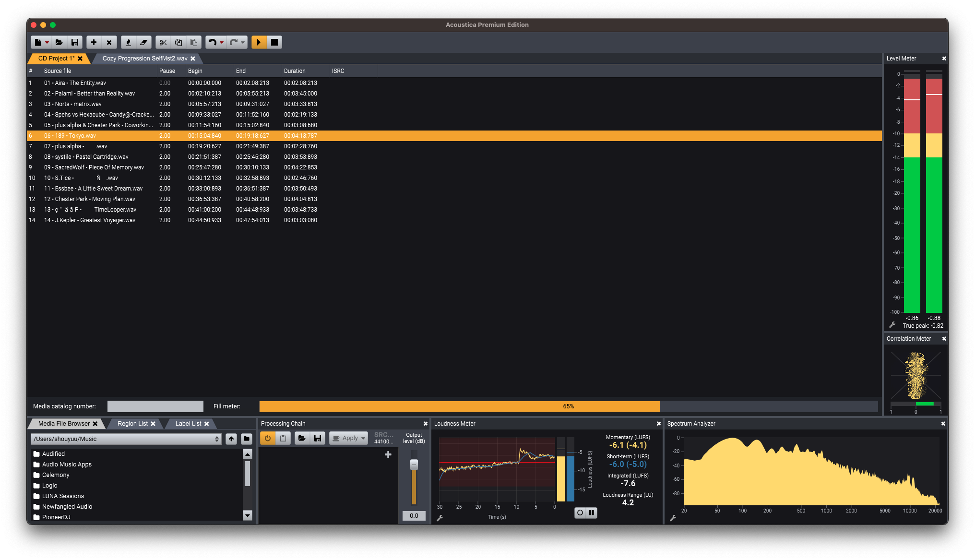Switch to the Cozy Progression SelfMst2.wav tab

[145, 59]
